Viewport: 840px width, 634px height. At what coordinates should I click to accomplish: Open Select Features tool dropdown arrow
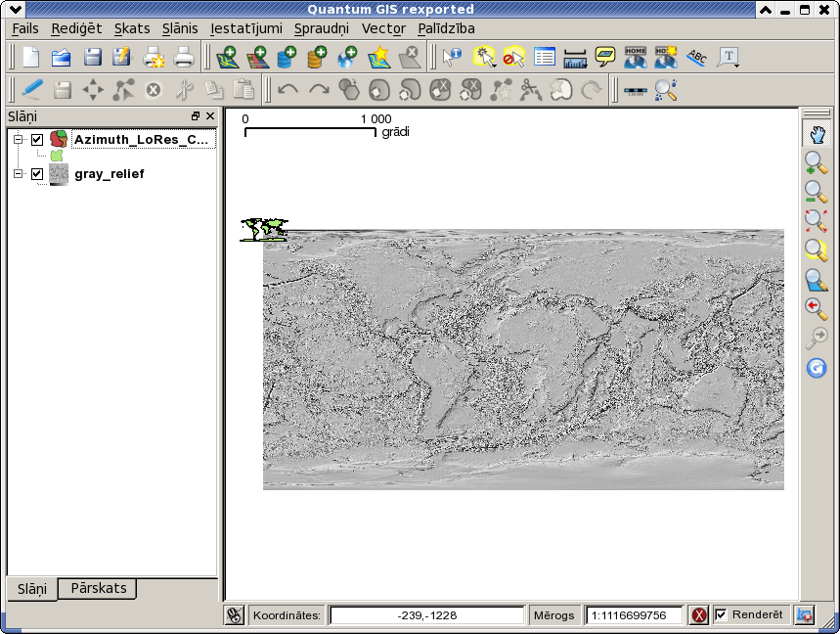(x=494, y=66)
